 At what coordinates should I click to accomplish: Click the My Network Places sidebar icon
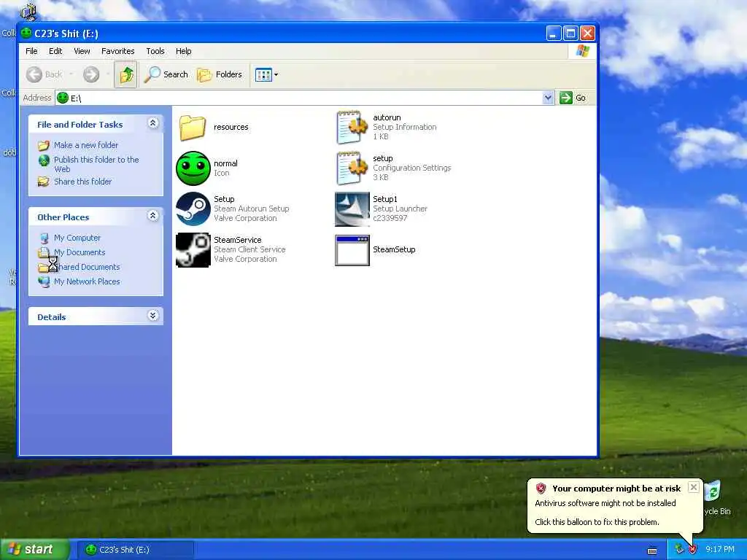pos(44,282)
